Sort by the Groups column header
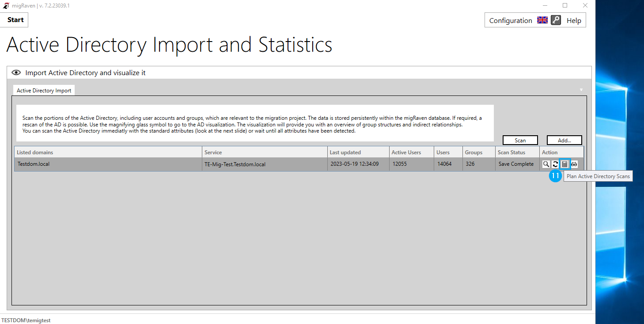Image resolution: width=644 pixels, height=324 pixels. click(x=479, y=152)
